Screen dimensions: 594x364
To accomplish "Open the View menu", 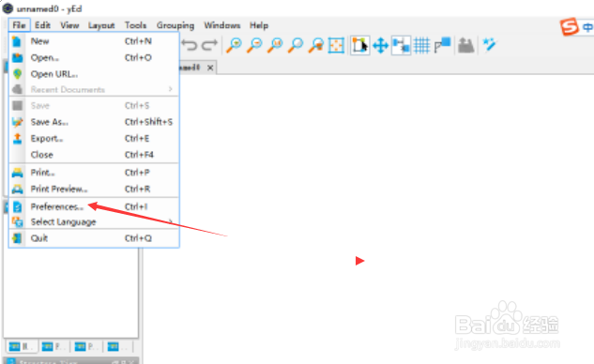I will coord(69,25).
